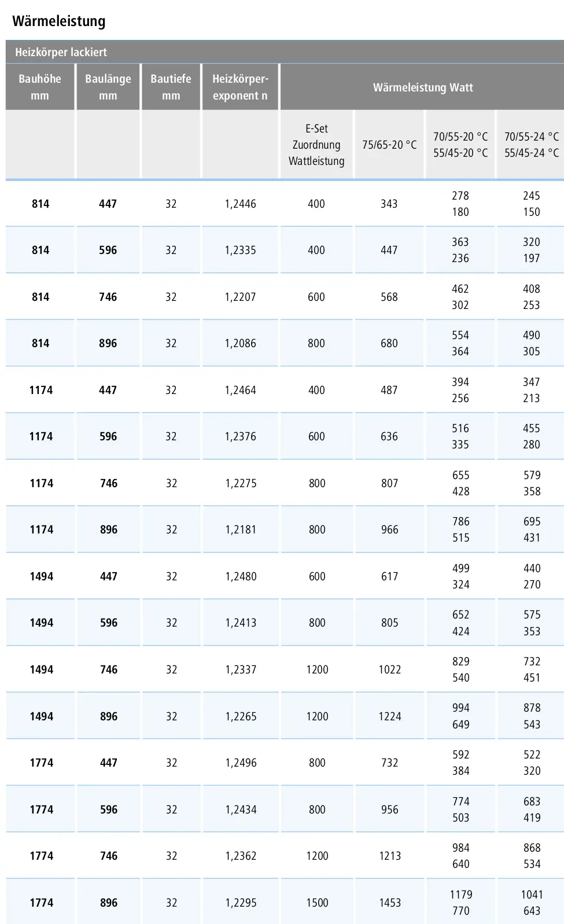Click the Baulänge mm column header
The image size is (564, 924).
tap(108, 87)
